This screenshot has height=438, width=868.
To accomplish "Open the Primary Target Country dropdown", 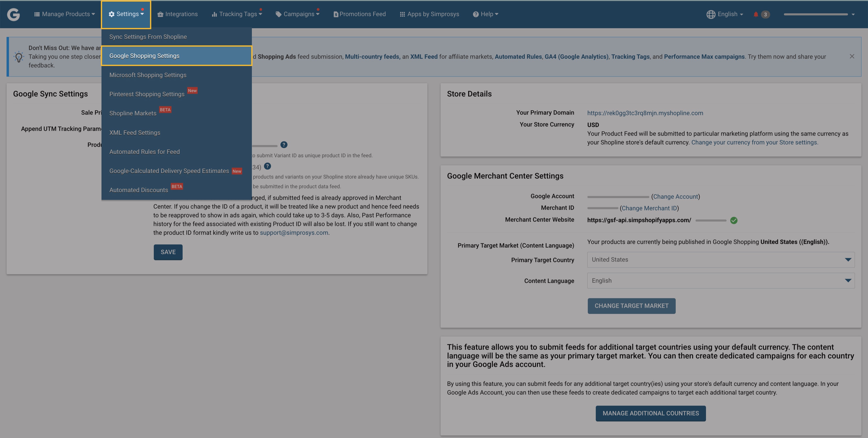I will [x=721, y=260].
